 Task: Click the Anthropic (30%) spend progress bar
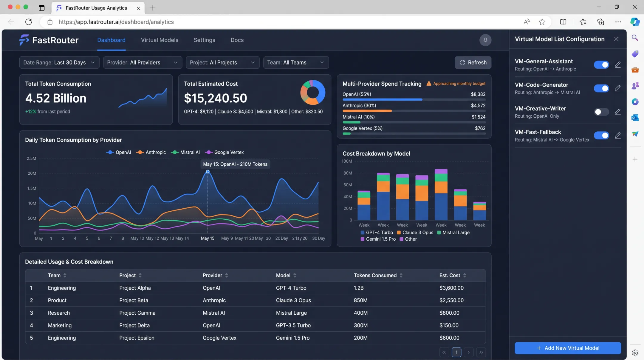[414, 111]
